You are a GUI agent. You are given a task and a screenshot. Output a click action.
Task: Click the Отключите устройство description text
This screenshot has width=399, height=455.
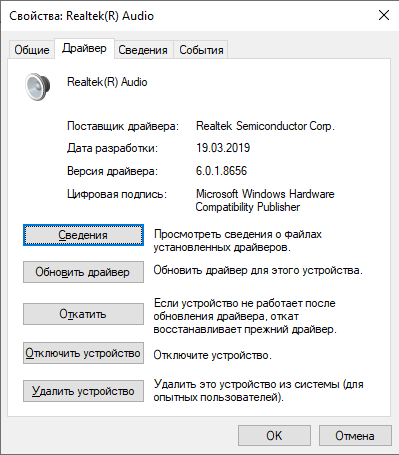tap(212, 355)
